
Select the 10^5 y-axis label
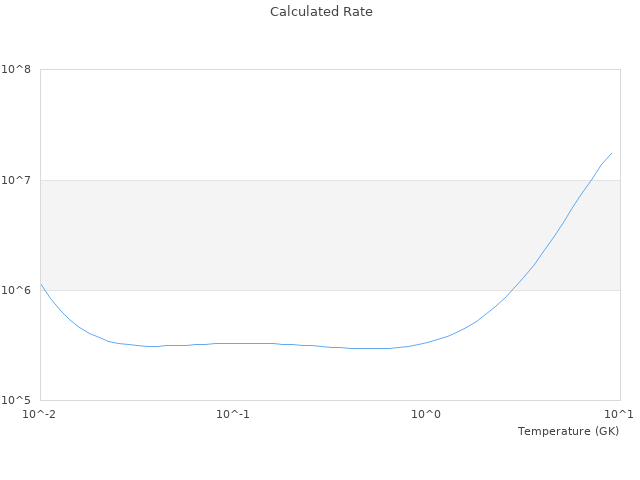coord(16,400)
